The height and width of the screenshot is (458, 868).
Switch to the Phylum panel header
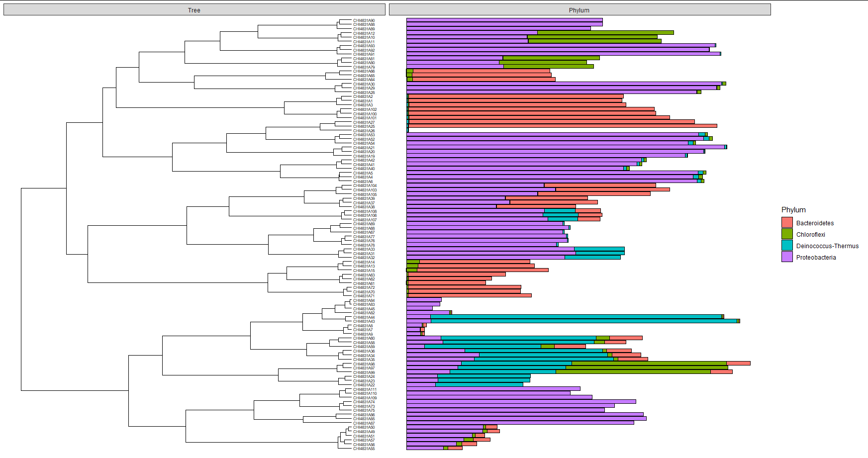point(579,9)
